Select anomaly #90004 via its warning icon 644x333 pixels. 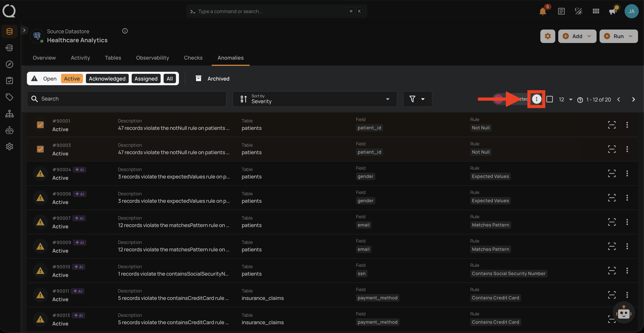point(40,173)
